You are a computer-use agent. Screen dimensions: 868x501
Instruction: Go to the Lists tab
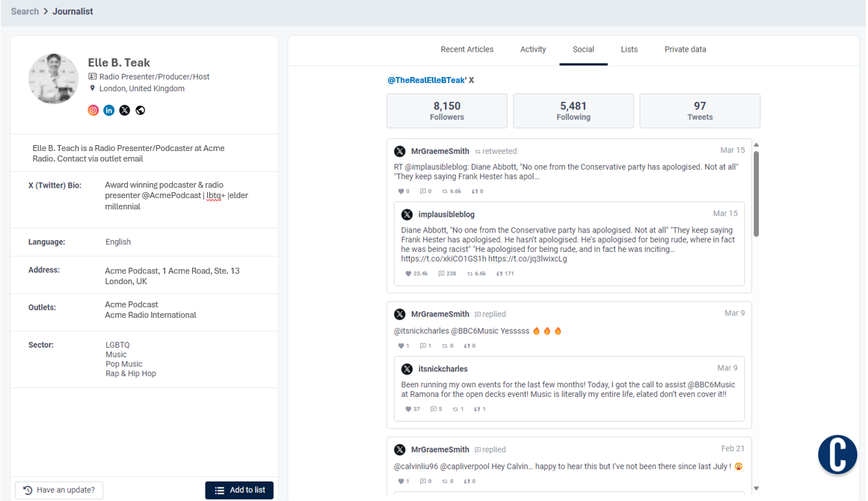point(629,49)
